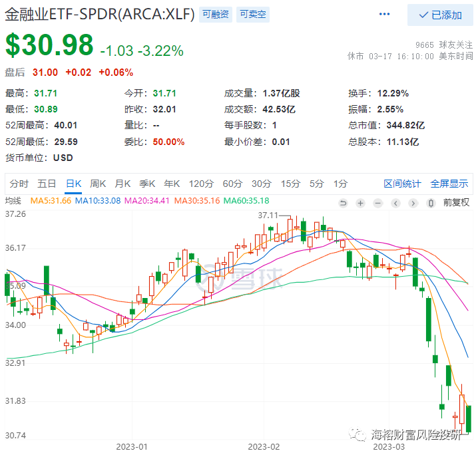Click the 委比 value 50.00%
This screenshot has width=476, height=455.
click(x=168, y=142)
